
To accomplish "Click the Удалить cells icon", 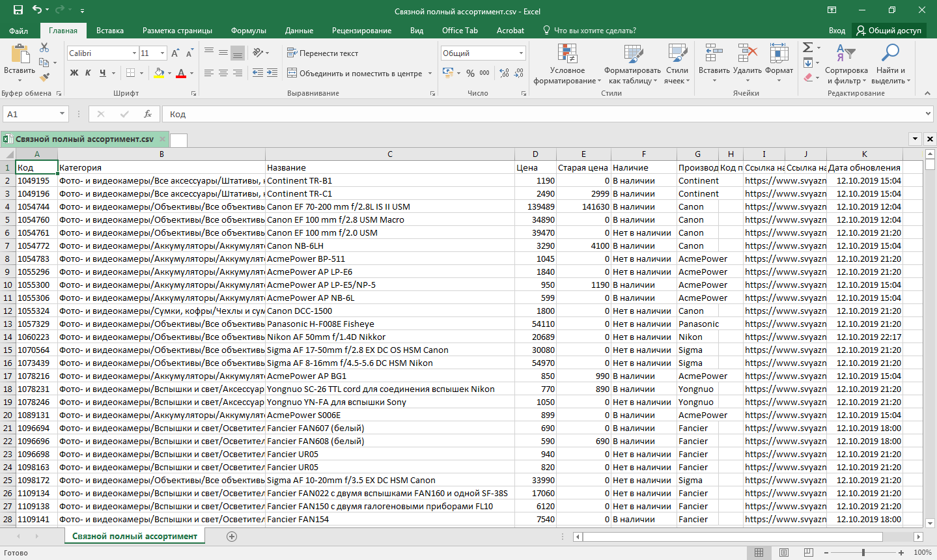I will 748,53.
